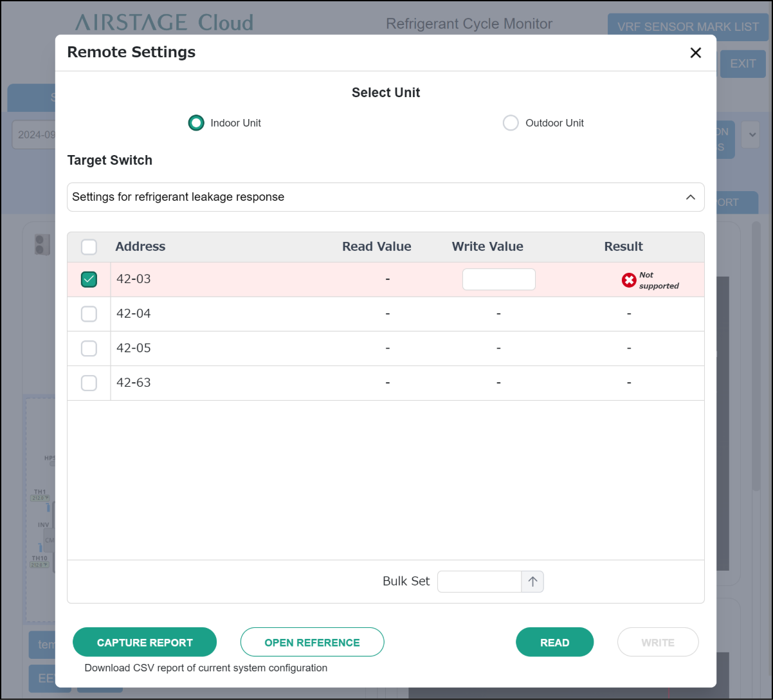773x700 pixels.
Task: Uncheck the 42-03 address checkbox
Action: 89,279
